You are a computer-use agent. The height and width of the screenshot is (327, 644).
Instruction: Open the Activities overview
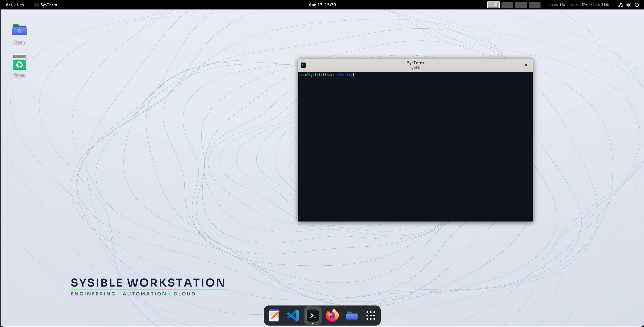click(x=15, y=5)
